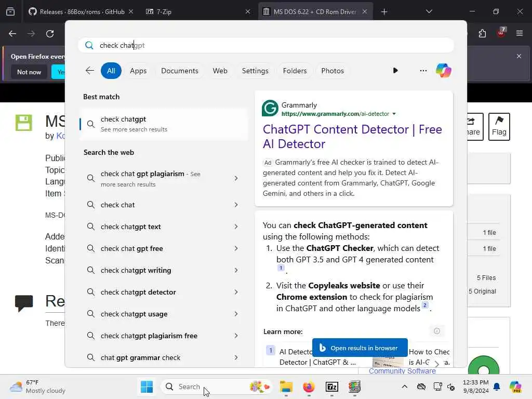Click the magnifier icon in the search box
Image resolution: width=532 pixels, height=399 pixels.
point(89,46)
